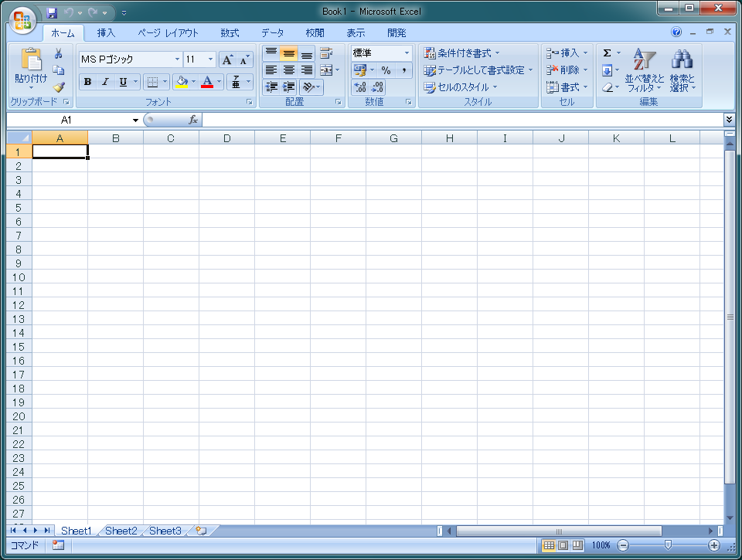Open the font name MS Pゴシック dropdown
The image size is (742, 560).
click(x=177, y=59)
